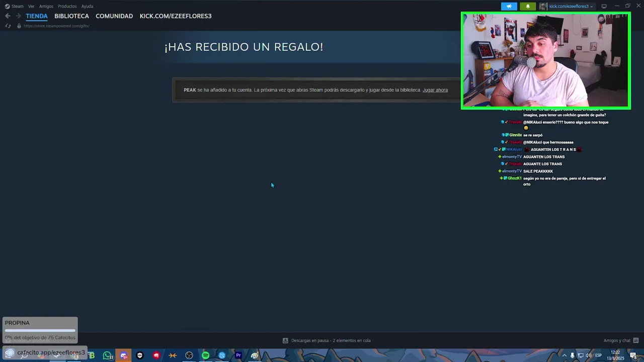This screenshot has width=644, height=362.
Task: Click the bold PEAK game name
Action: pyautogui.click(x=190, y=90)
